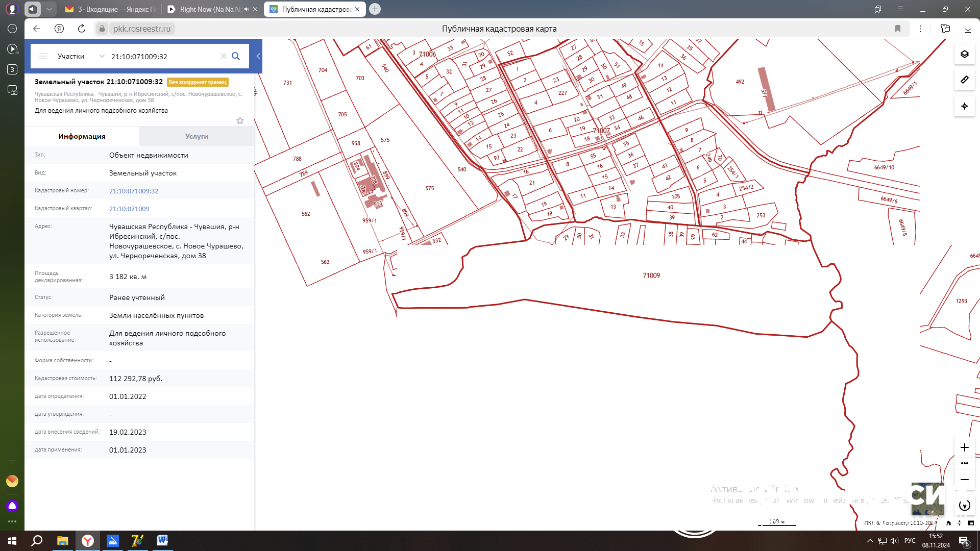The height and width of the screenshot is (551, 980).
Task: Clear the cadastral number search field
Action: click(x=223, y=56)
